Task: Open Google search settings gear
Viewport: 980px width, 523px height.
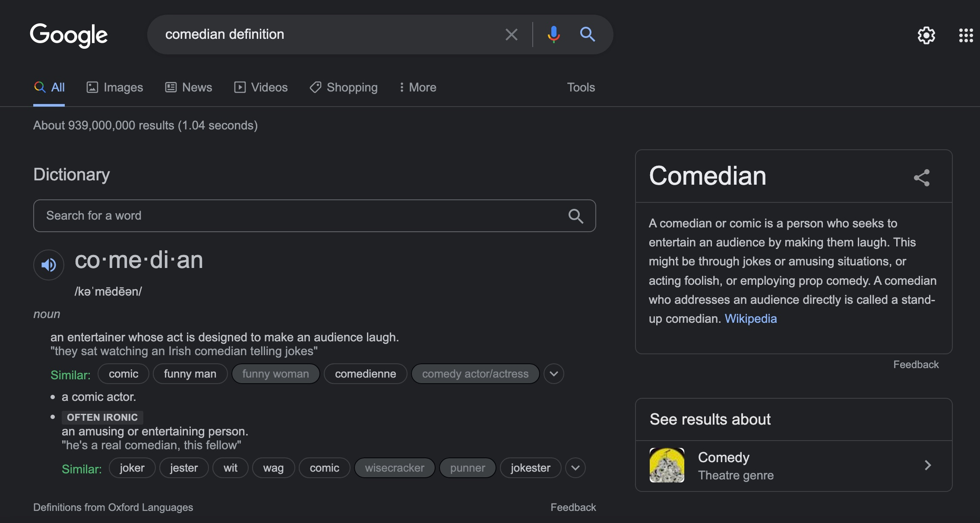Action: coord(926,35)
